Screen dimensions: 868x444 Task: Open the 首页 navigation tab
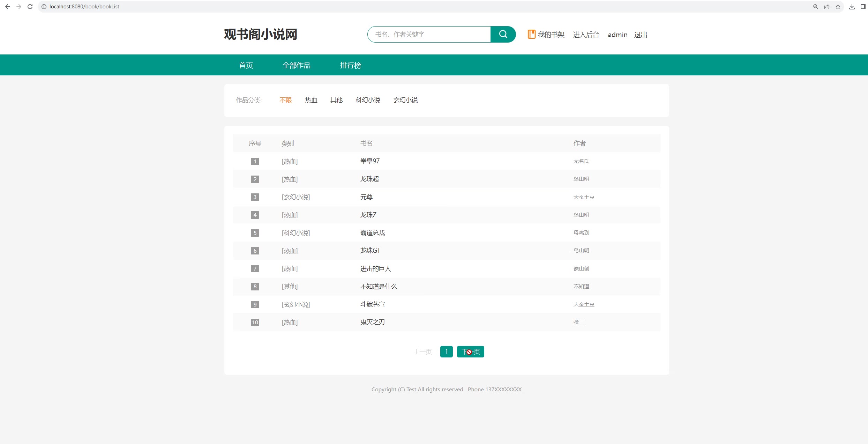(x=246, y=65)
